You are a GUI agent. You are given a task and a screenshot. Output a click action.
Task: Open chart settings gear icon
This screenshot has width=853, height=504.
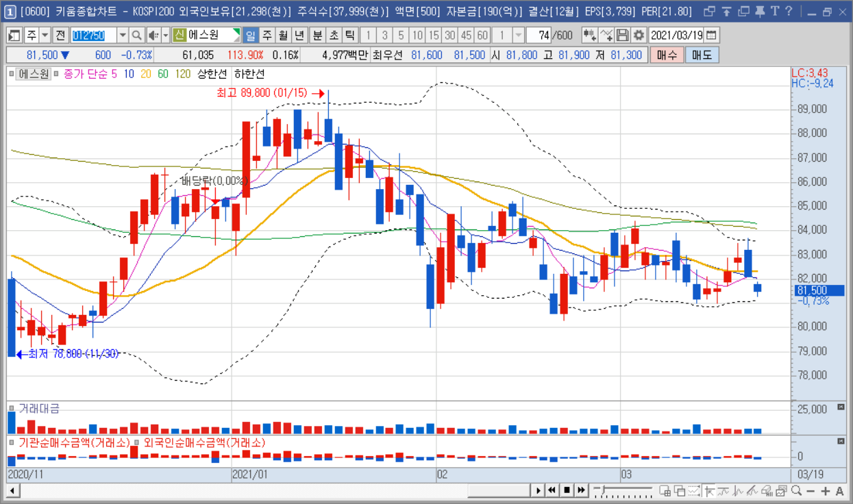pyautogui.click(x=639, y=36)
